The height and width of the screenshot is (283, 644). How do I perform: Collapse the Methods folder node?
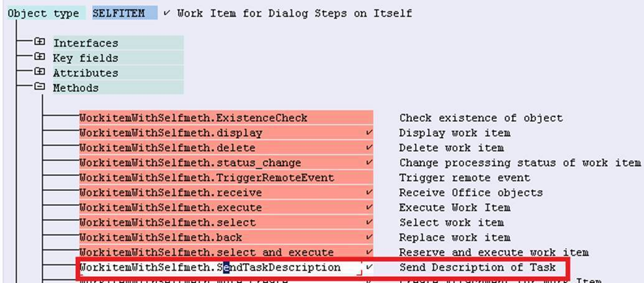tap(40, 87)
